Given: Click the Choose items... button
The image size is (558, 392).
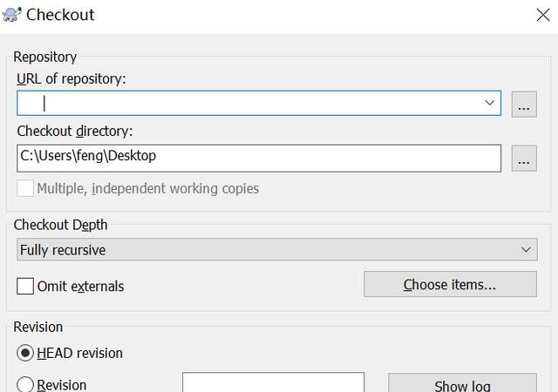Looking at the screenshot, I should (x=450, y=285).
